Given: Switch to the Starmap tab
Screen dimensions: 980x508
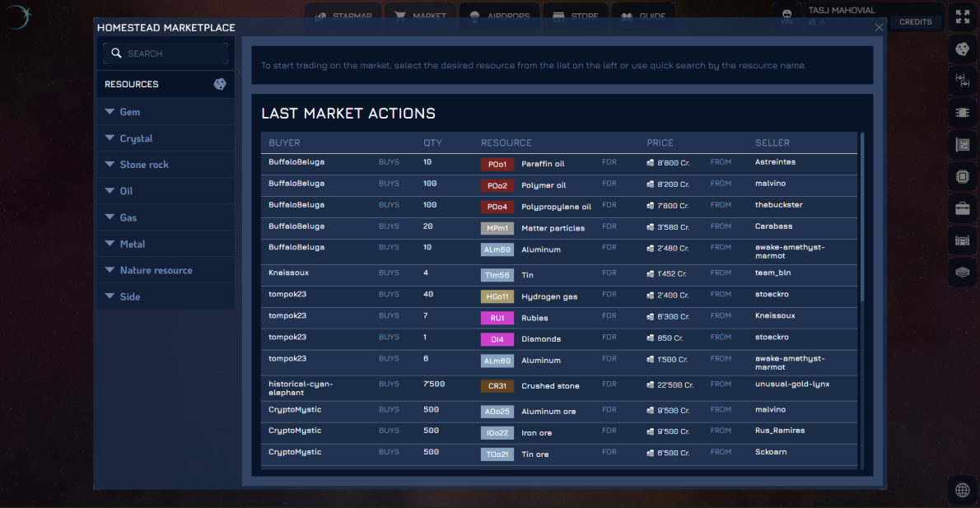Looking at the screenshot, I should [343, 16].
